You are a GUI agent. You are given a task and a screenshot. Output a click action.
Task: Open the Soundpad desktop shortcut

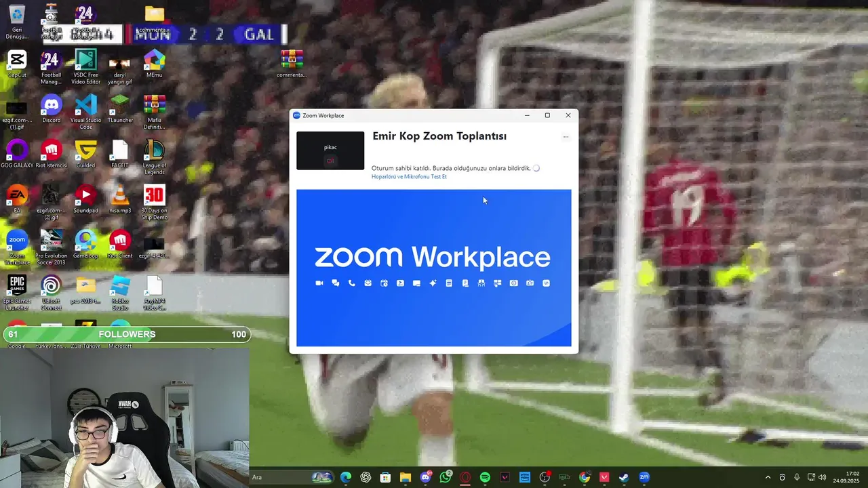pos(85,200)
